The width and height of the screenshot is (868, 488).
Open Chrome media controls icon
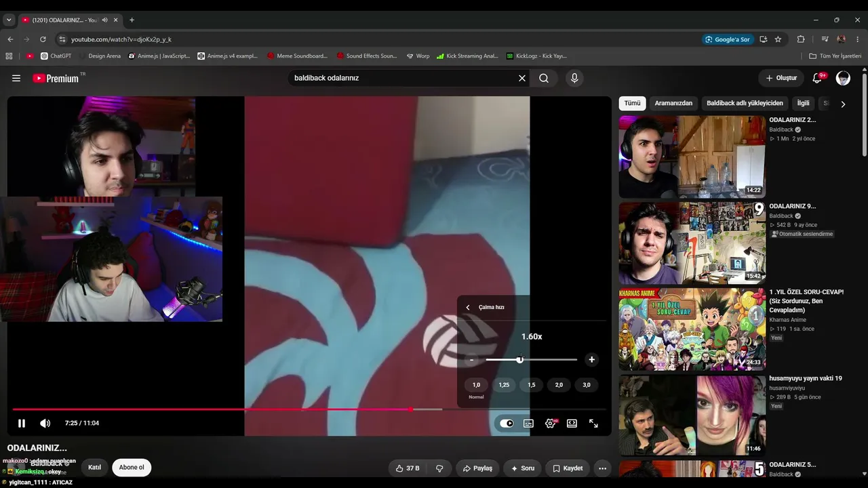825,39
